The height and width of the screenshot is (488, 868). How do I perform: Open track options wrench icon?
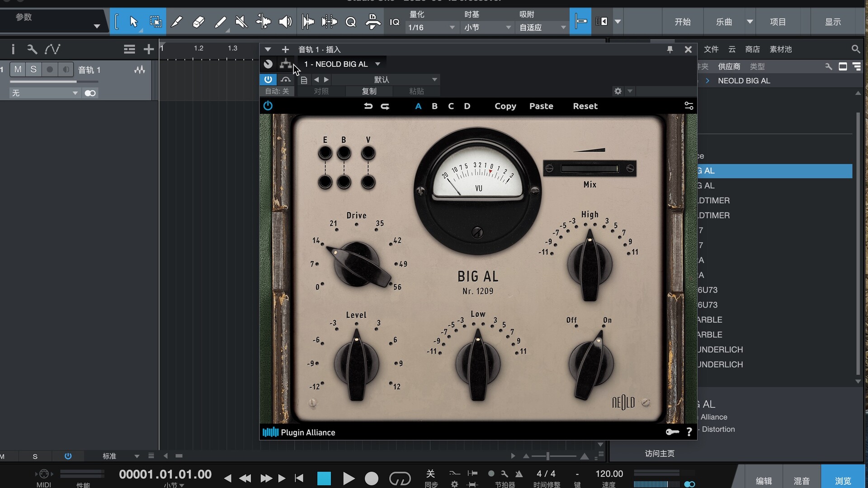click(x=32, y=49)
